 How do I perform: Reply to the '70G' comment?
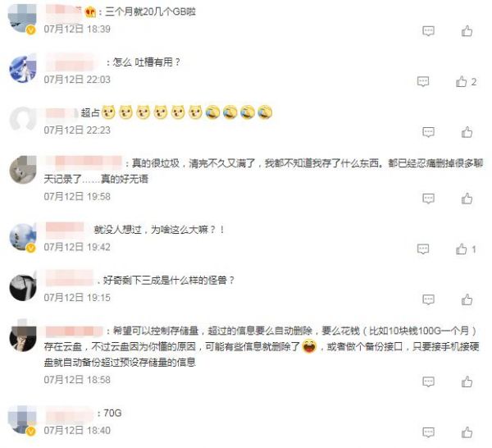pos(428,432)
